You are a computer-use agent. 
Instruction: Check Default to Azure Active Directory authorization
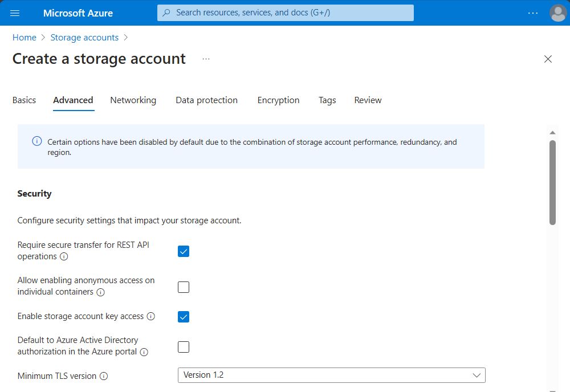(184, 347)
